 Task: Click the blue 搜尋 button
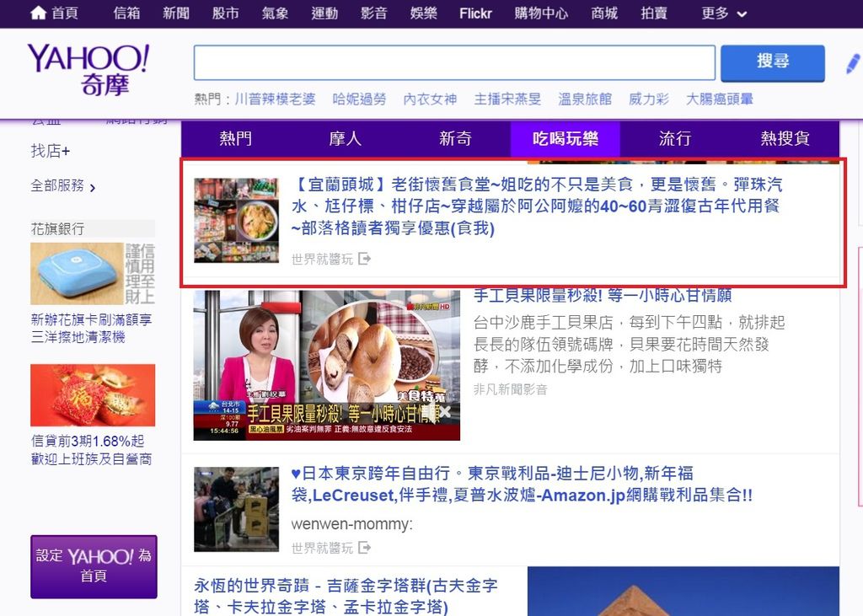coord(773,62)
